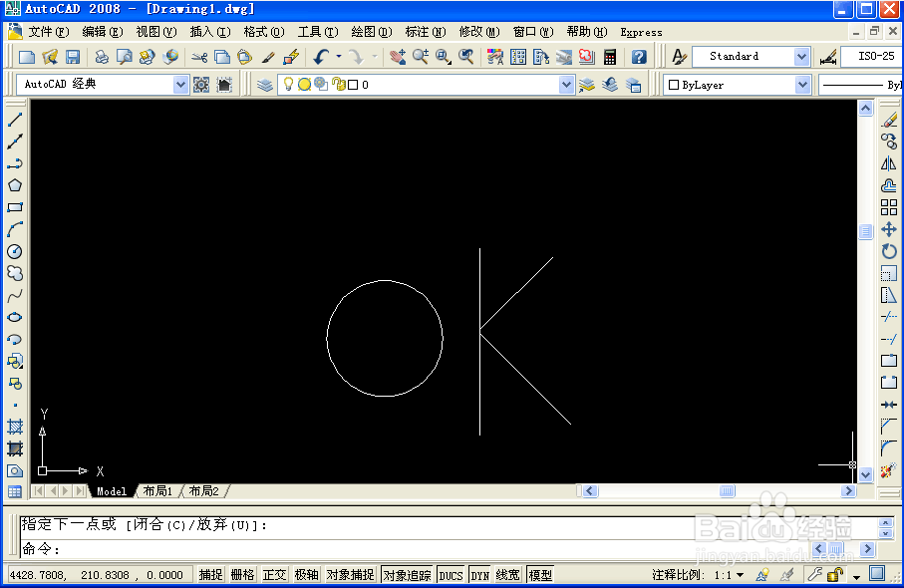Select the Line tool in the Draw toolbar
Screen dimensions: 904x588
12,119
